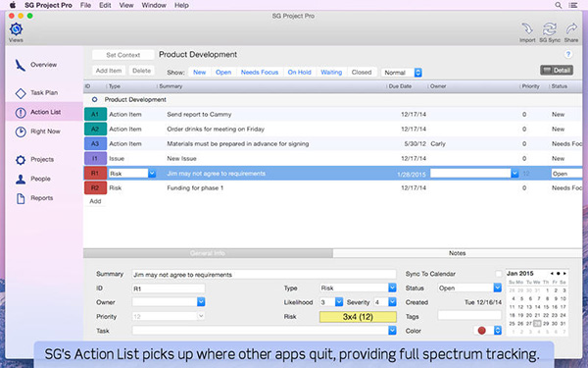Select the R2 risk badge

click(95, 187)
